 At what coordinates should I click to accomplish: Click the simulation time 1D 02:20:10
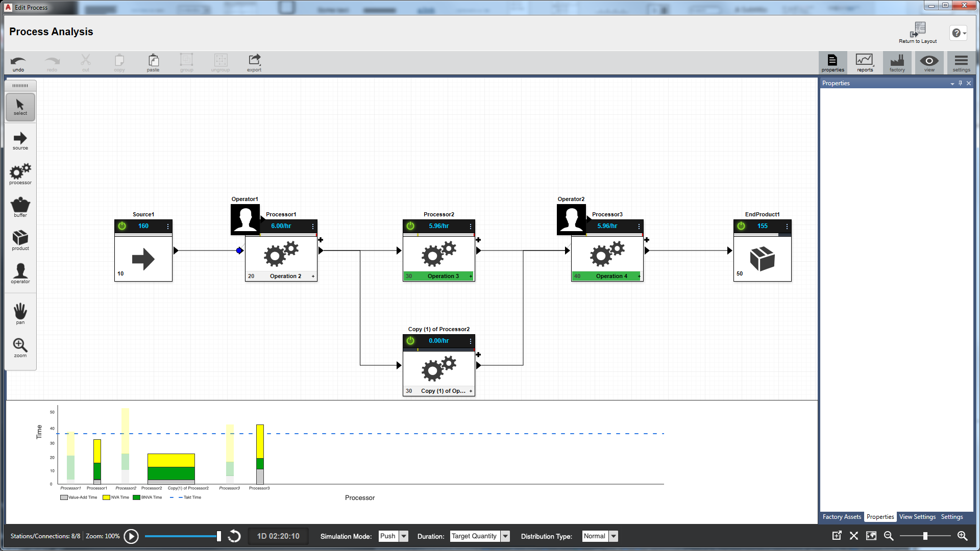(x=278, y=536)
